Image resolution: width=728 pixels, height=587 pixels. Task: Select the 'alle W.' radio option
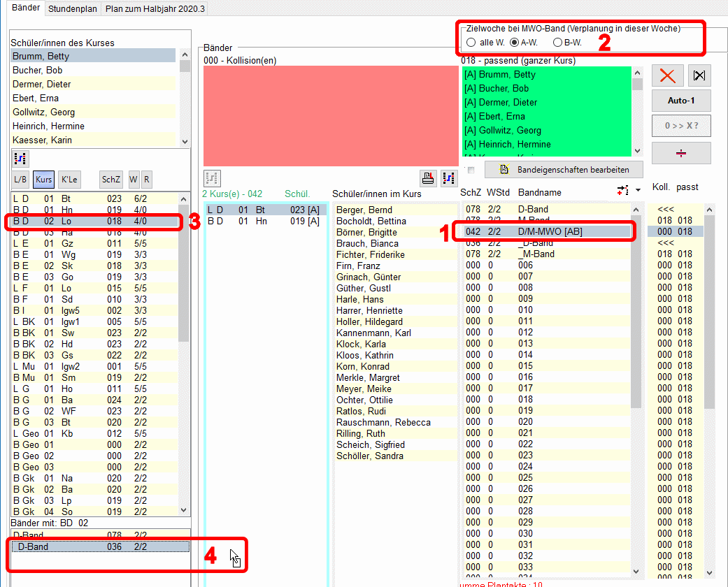[x=471, y=43]
